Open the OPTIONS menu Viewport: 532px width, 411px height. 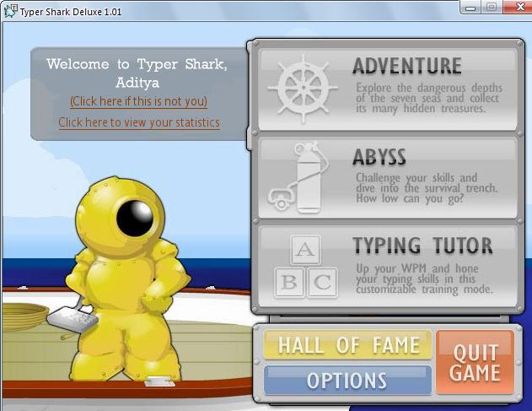pos(347,380)
